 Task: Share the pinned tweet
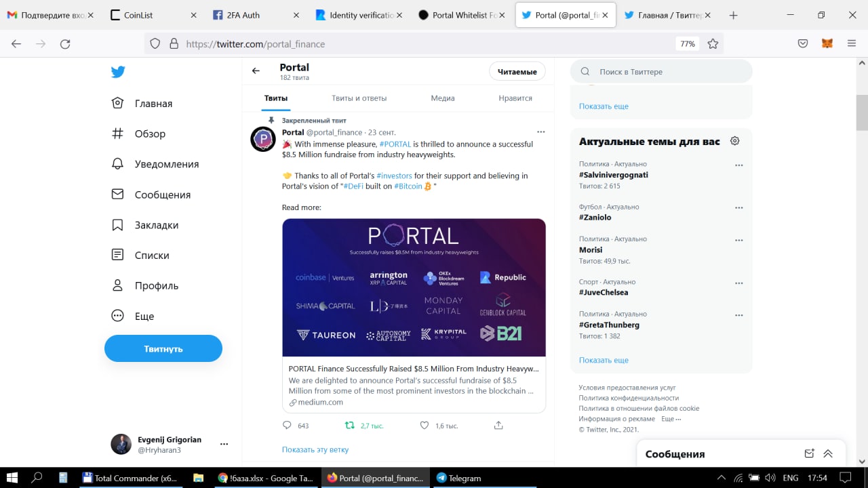498,426
